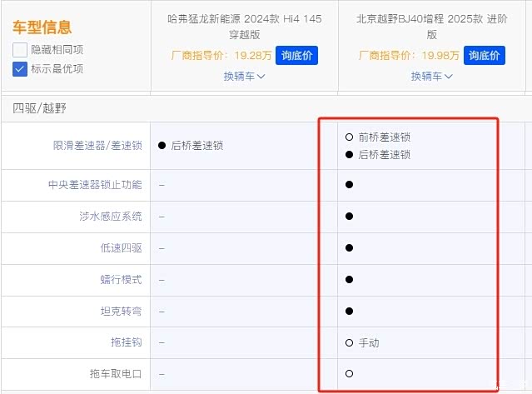Open 换辆车 dropdown under 哈弗猛龙新能源
The image size is (532, 394).
tap(244, 77)
